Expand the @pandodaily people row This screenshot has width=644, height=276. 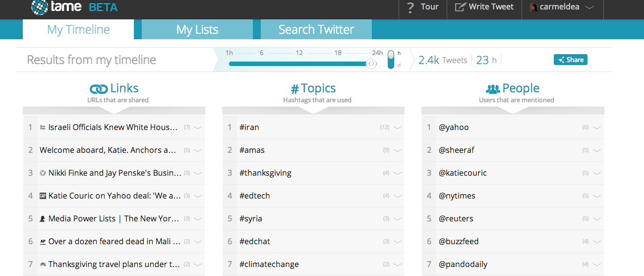pos(596,265)
